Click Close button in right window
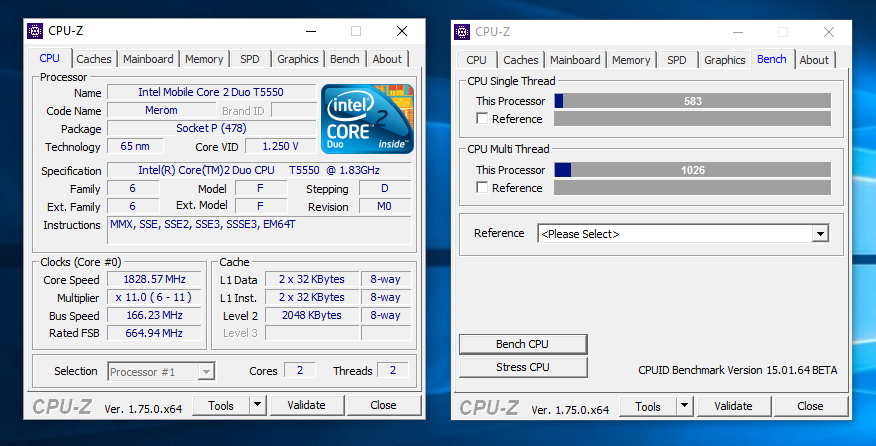 click(x=810, y=406)
